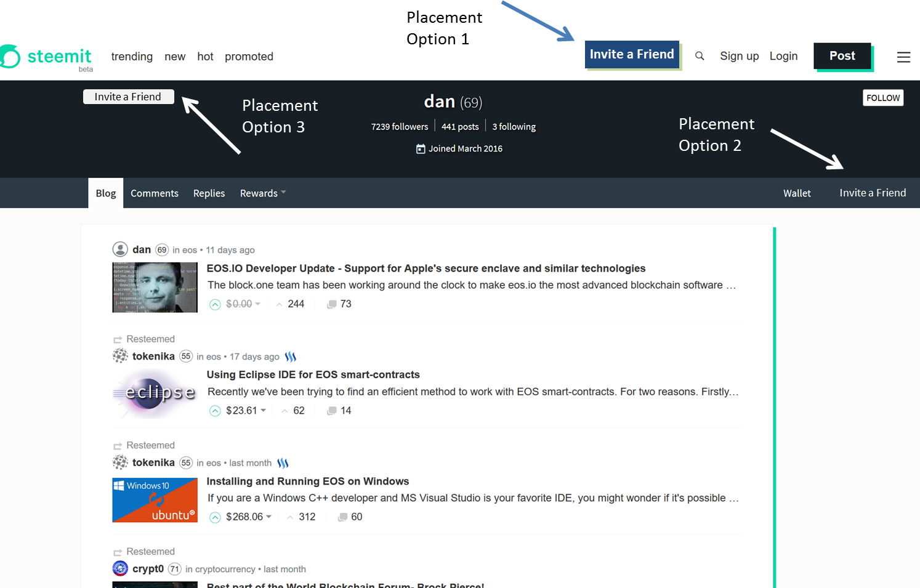The height and width of the screenshot is (588, 920).
Task: Switch to the Comments tab
Action: [155, 193]
